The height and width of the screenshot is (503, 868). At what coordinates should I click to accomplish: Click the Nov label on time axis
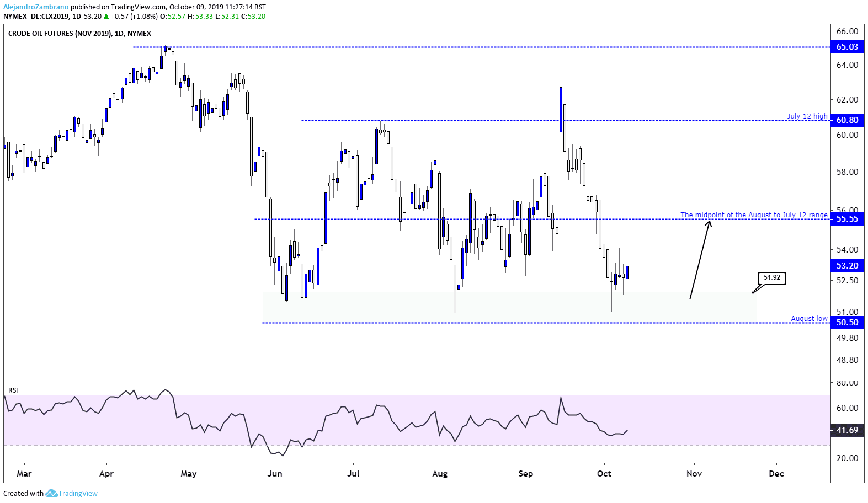(x=694, y=474)
